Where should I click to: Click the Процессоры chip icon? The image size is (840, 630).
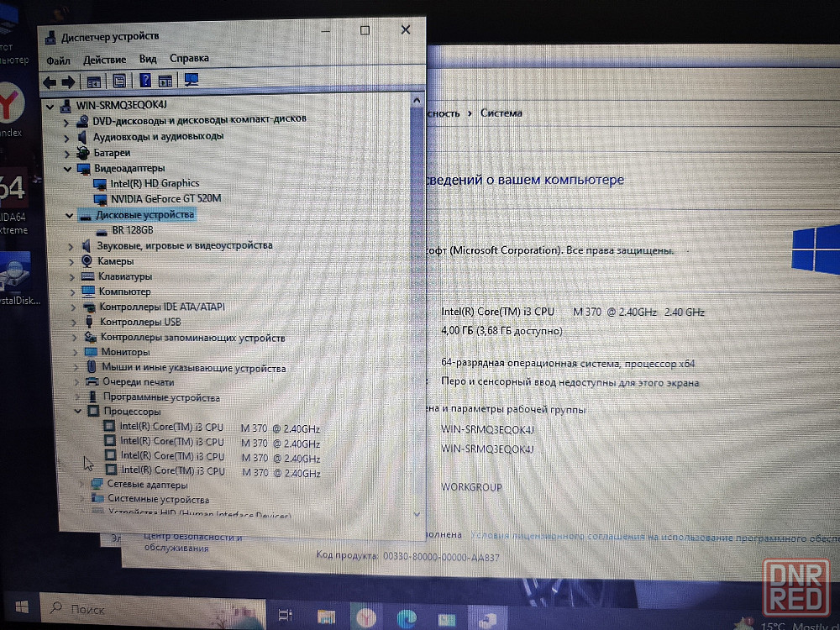click(93, 412)
